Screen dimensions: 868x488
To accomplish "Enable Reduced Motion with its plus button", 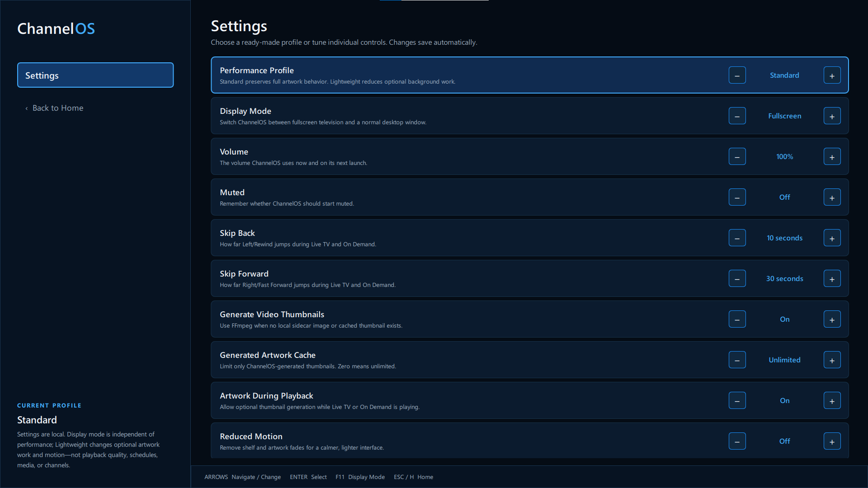I will 832,441.
